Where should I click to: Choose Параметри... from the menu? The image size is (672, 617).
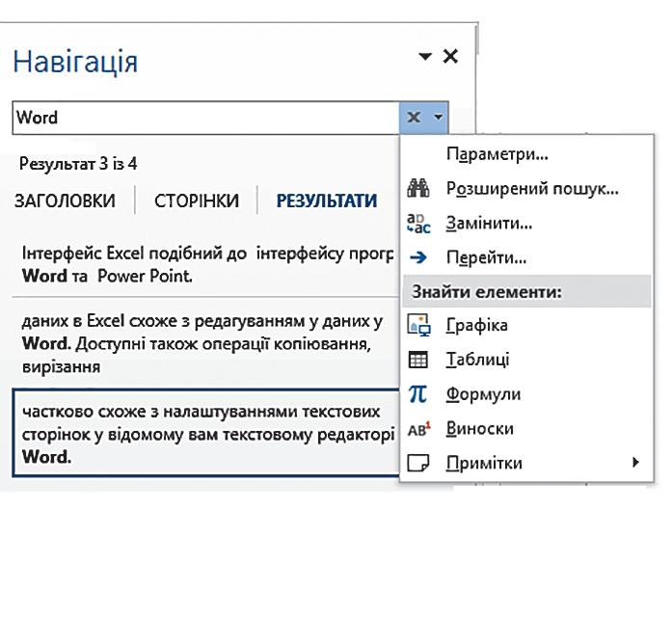click(x=526, y=153)
